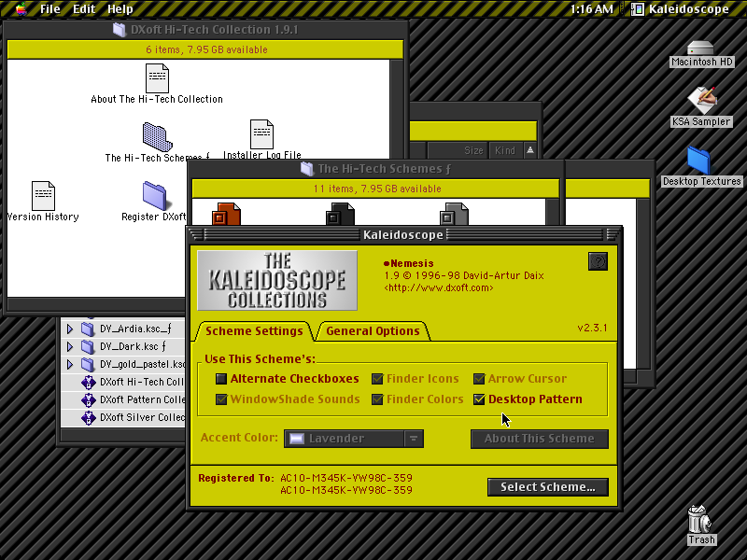747x560 pixels.
Task: Select the Installer Log File document icon
Action: coord(261,134)
